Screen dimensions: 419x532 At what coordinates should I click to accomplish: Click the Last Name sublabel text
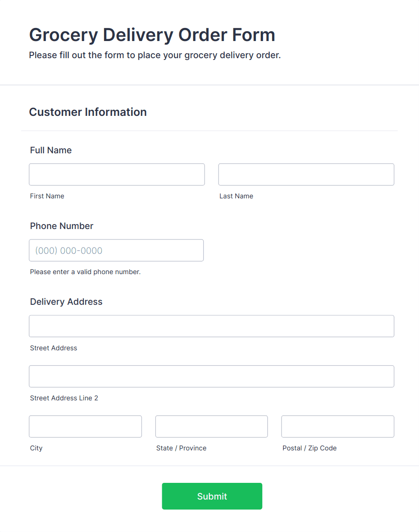click(236, 196)
